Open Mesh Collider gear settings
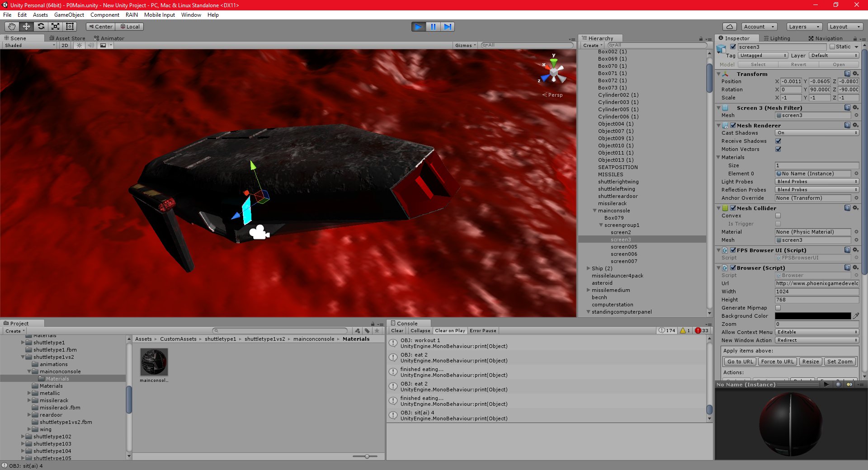Viewport: 868px width, 470px height. pos(855,208)
